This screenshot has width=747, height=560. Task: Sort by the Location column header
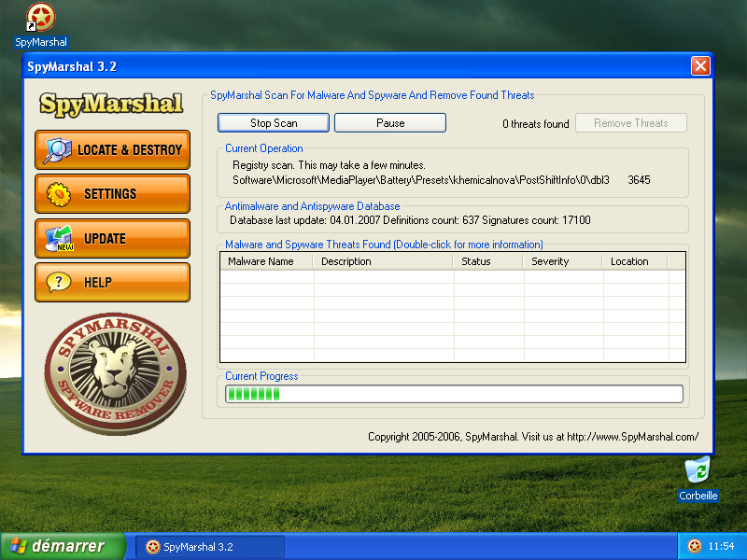point(635,261)
